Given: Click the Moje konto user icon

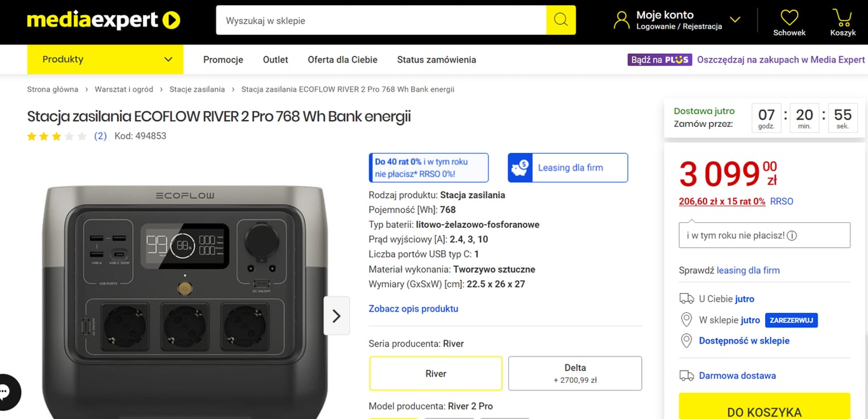Looking at the screenshot, I should coord(621,20).
